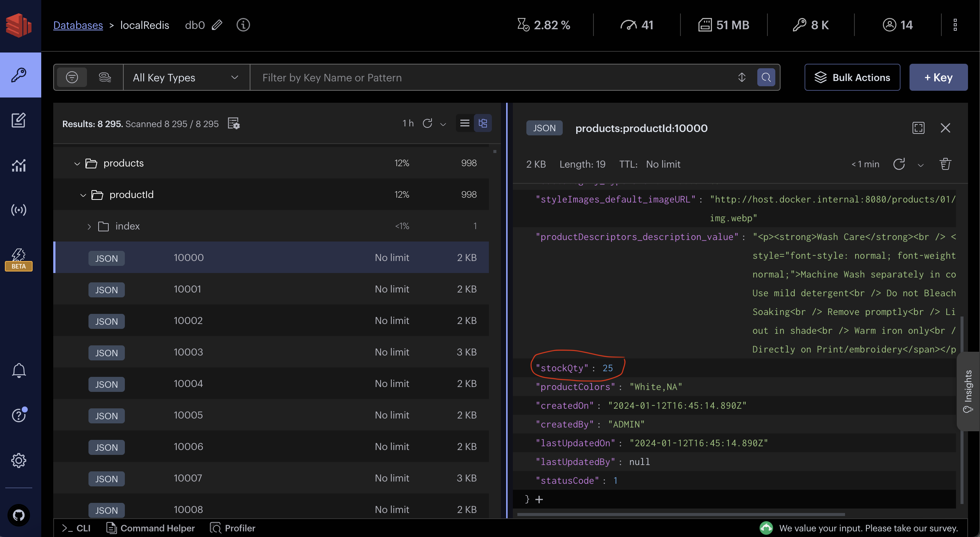The image size is (980, 537).
Task: Add a new JSON field with plus icon
Action: 539,499
